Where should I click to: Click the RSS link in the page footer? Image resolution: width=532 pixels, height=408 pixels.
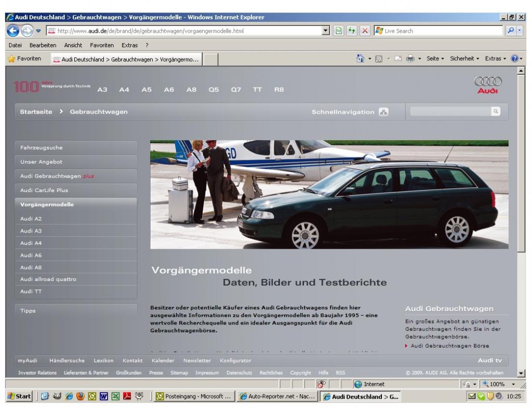pyautogui.click(x=340, y=373)
